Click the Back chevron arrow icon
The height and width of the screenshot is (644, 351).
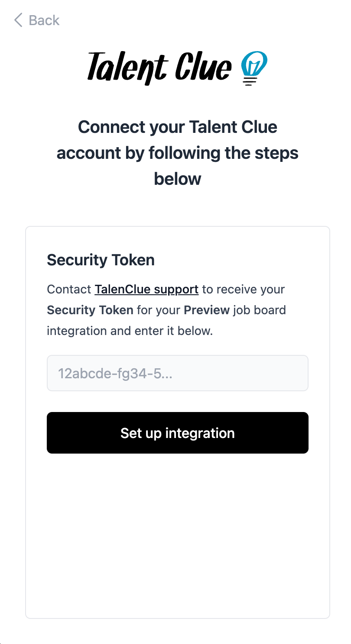click(x=18, y=20)
